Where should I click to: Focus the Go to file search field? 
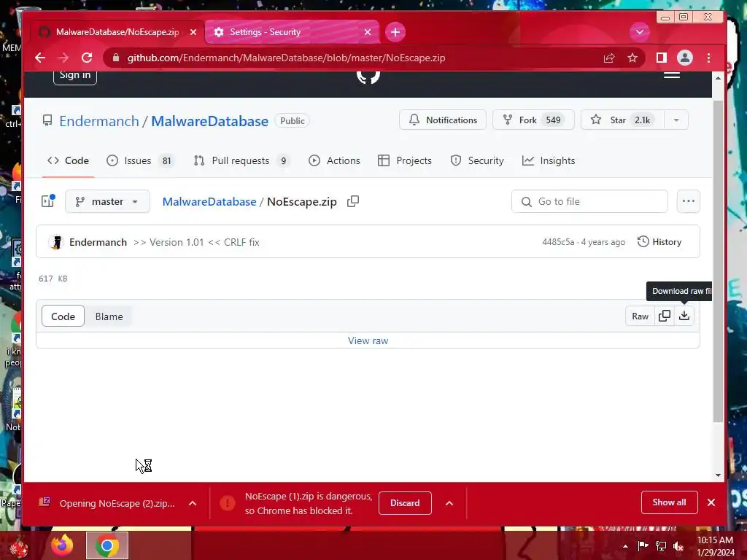coord(589,201)
